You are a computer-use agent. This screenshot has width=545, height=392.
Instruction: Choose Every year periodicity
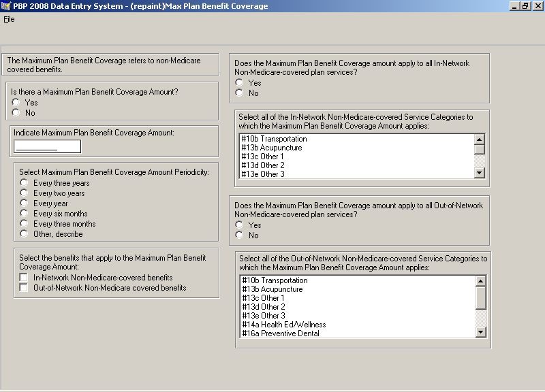point(24,203)
